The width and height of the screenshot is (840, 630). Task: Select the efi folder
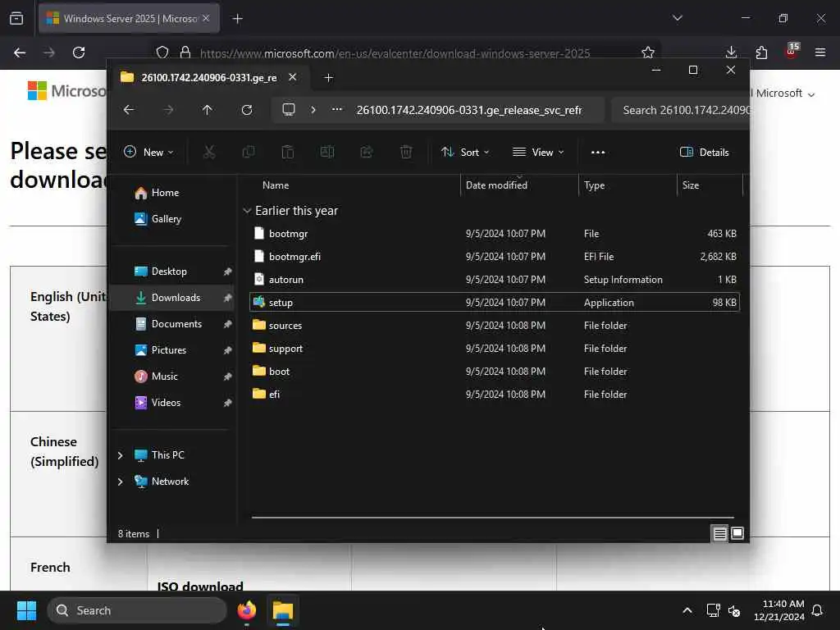point(494,395)
